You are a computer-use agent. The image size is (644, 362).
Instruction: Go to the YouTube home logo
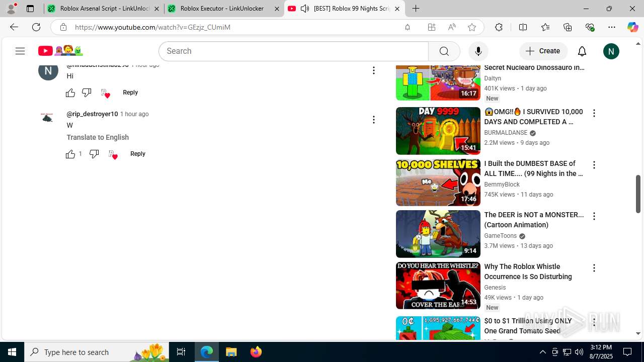coord(60,51)
